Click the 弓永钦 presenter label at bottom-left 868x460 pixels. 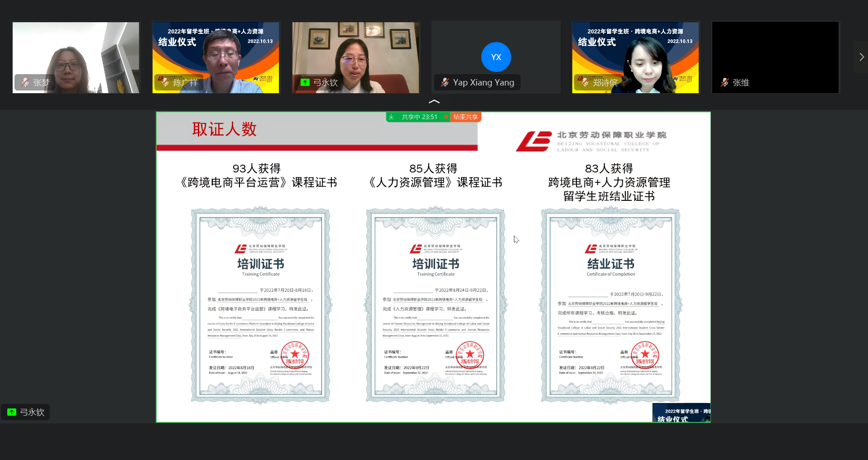[25, 412]
